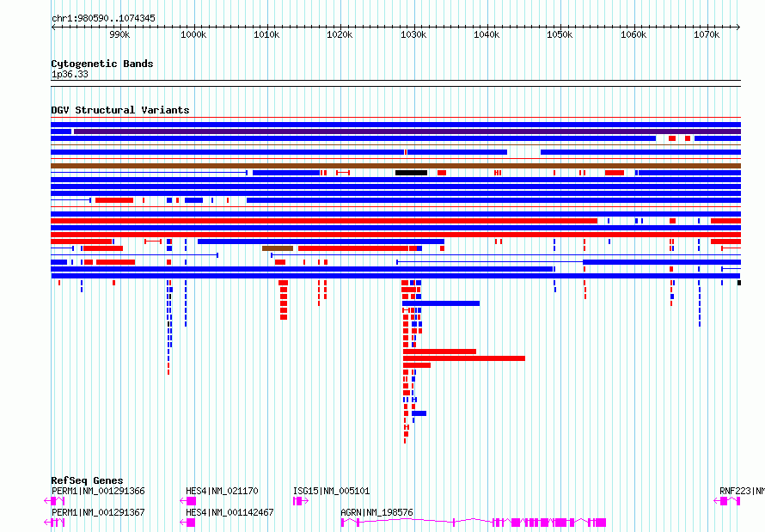
Task: Click the 1060k ruler label
Action: [633, 34]
